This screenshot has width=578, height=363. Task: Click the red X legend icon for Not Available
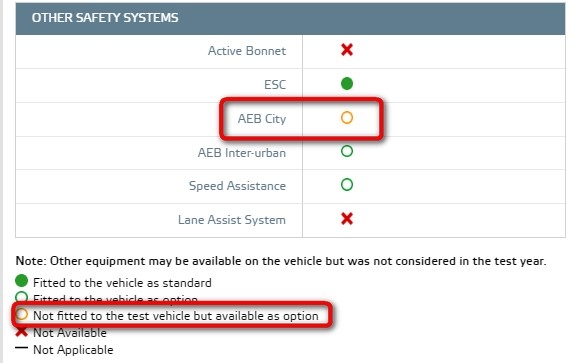point(21,332)
